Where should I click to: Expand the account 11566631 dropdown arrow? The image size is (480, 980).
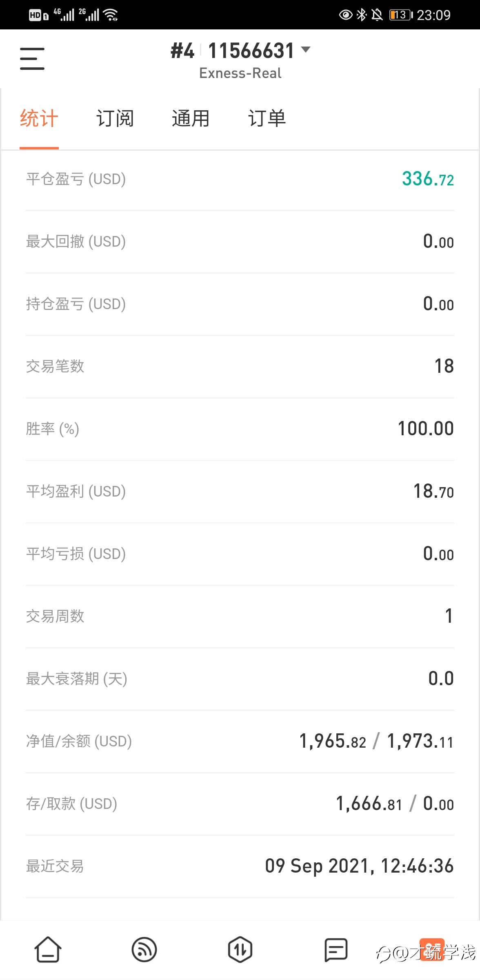pos(306,50)
